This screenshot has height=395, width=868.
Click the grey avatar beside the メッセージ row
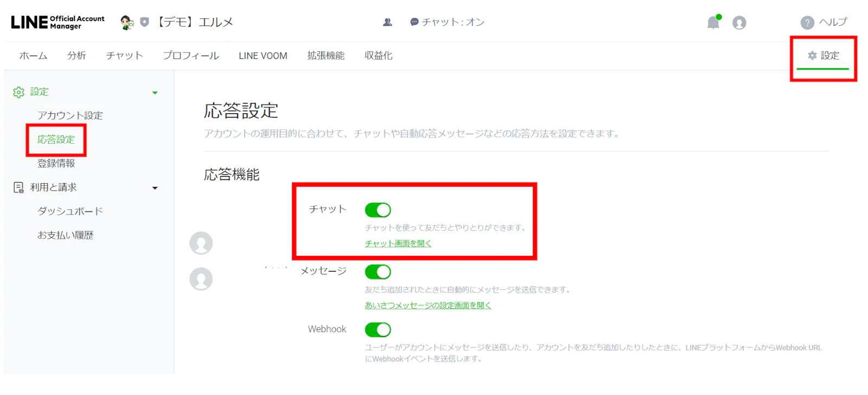[201, 279]
